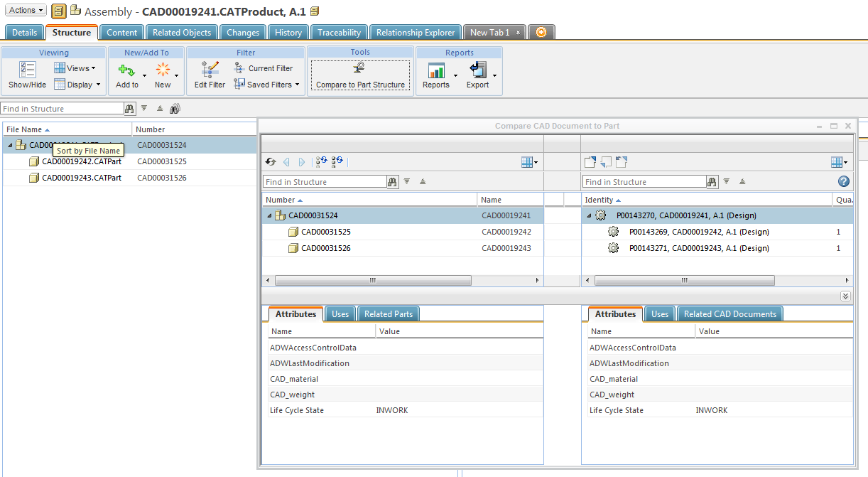Open the Display dropdown
This screenshot has height=477, width=868.
77,84
